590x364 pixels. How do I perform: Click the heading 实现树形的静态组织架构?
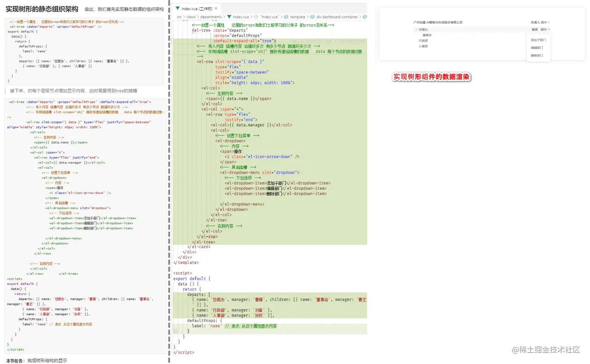[42, 9]
